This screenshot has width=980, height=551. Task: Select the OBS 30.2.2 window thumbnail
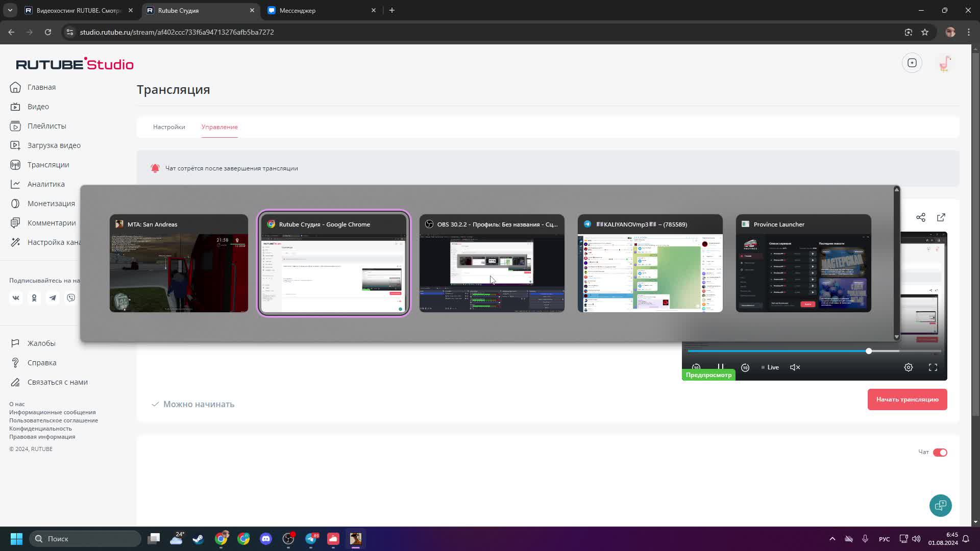(x=492, y=263)
